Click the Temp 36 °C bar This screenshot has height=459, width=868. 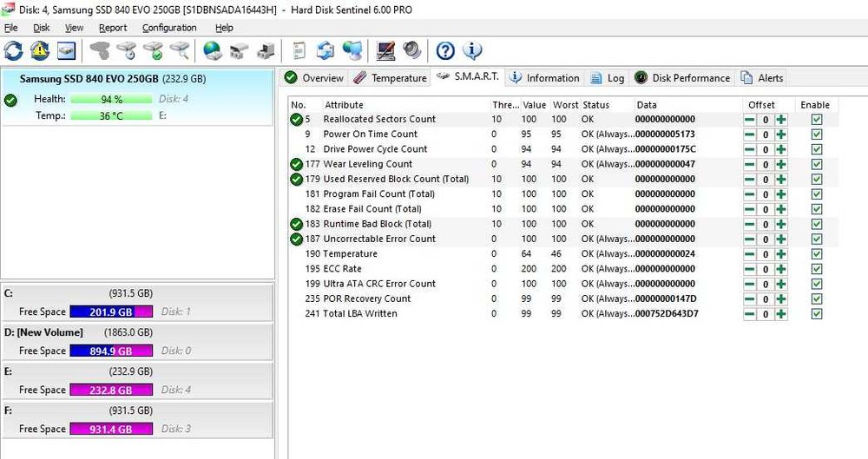tap(111, 115)
